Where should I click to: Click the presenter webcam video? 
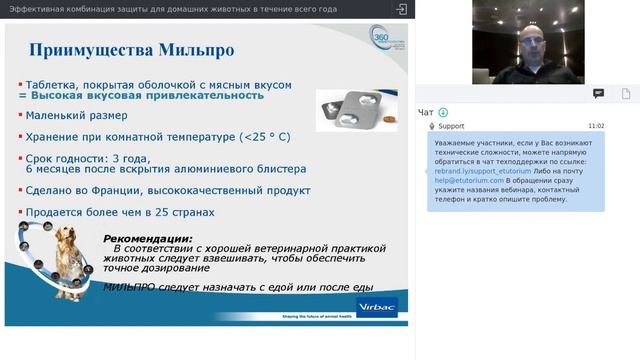point(528,42)
